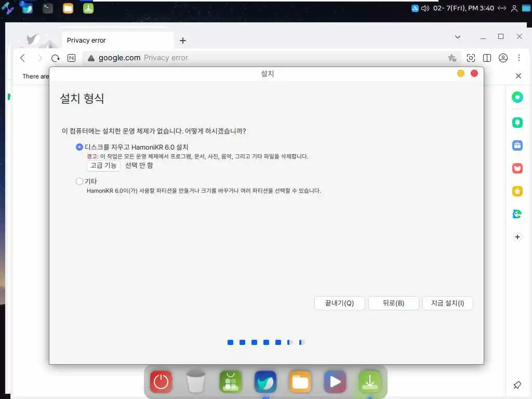Click the red pocket sidebar icon

(517, 168)
